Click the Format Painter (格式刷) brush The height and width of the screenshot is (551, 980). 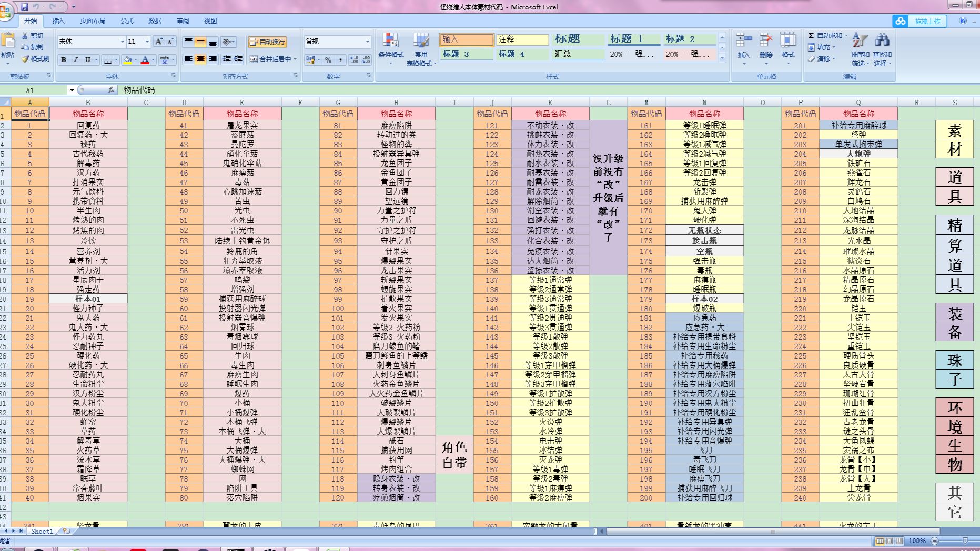(35, 59)
